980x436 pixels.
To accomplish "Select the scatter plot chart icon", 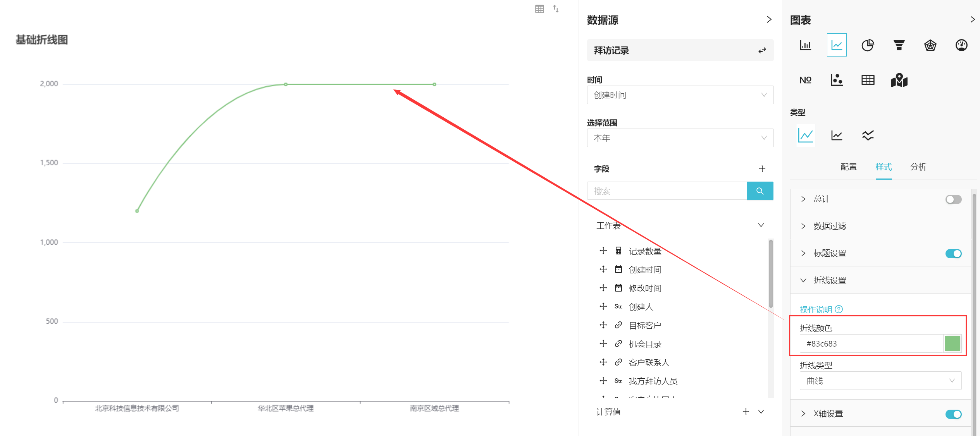I will click(x=836, y=80).
